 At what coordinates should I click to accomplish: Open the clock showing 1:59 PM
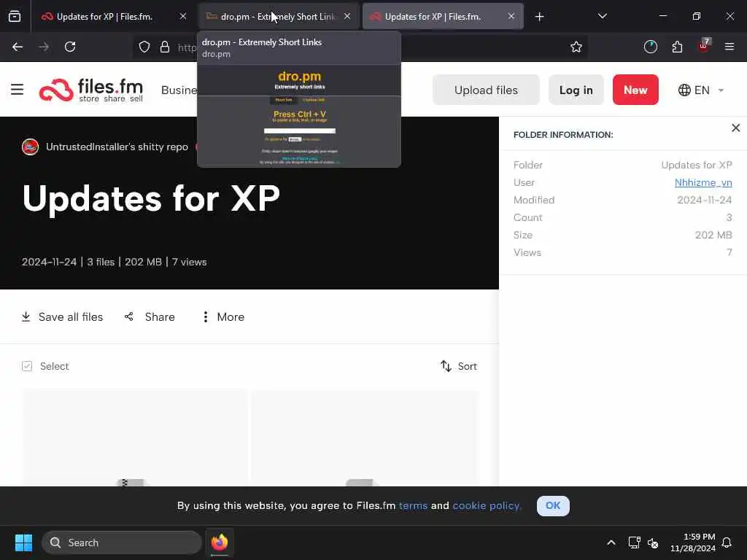tap(693, 542)
